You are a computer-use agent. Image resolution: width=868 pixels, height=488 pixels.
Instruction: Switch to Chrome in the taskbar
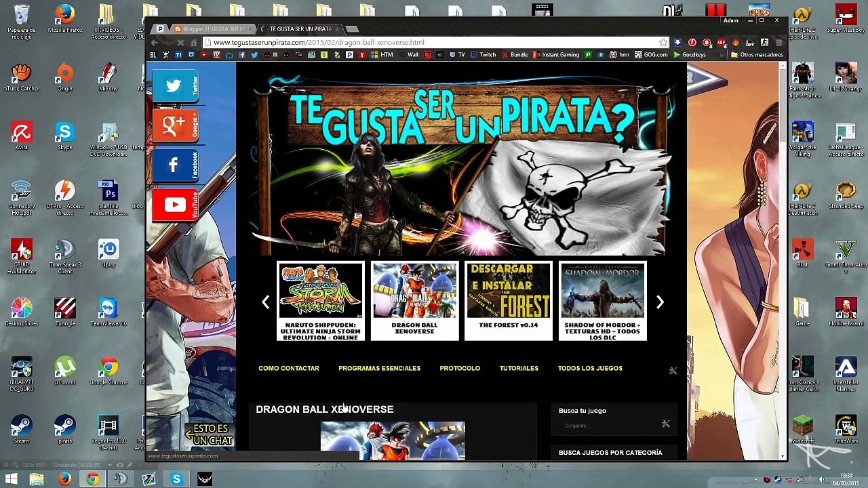point(92,480)
